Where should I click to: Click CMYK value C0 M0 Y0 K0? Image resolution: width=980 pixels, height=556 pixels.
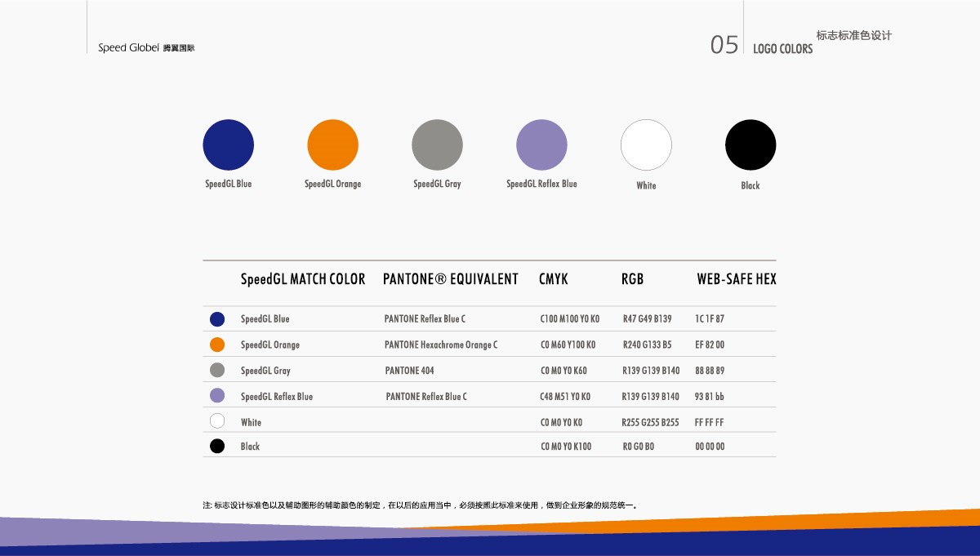coord(562,423)
